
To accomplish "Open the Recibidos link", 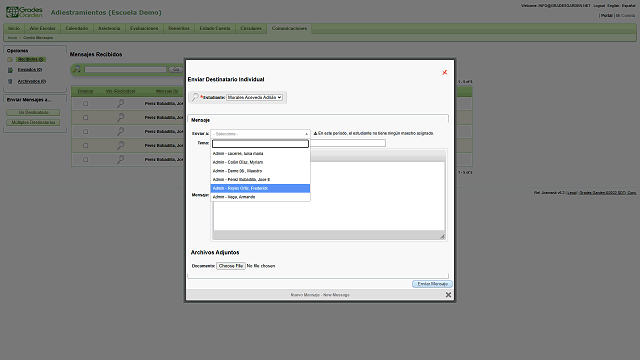I will click(x=31, y=60).
